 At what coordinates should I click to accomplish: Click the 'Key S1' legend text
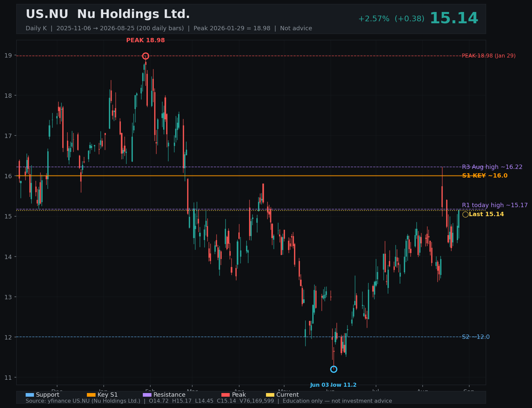(x=108, y=395)
